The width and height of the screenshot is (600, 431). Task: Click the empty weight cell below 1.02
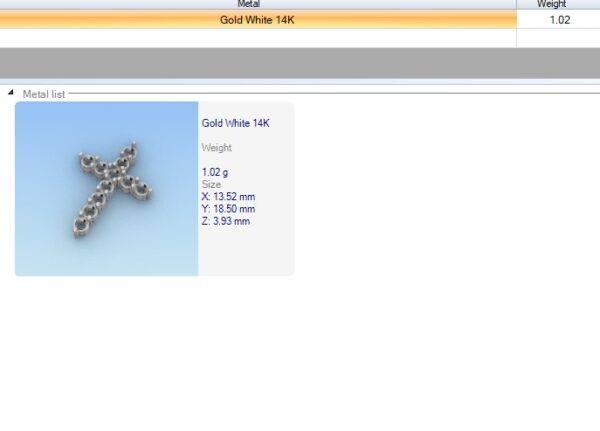pos(557,38)
